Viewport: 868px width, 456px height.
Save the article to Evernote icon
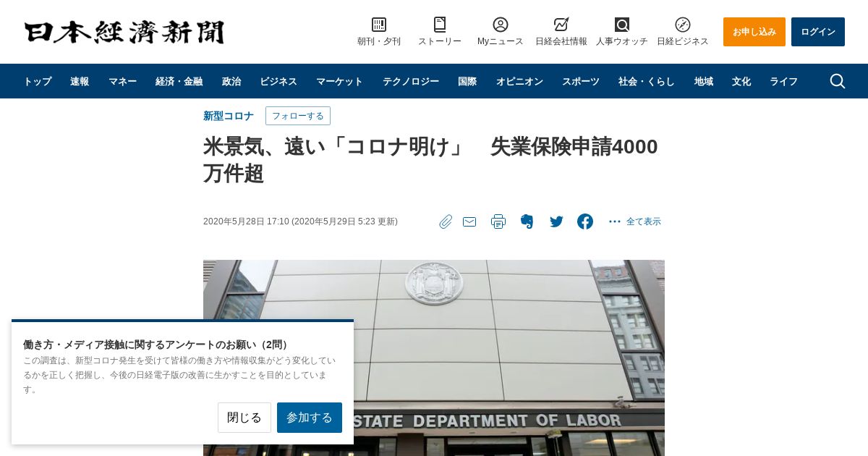pos(527,221)
